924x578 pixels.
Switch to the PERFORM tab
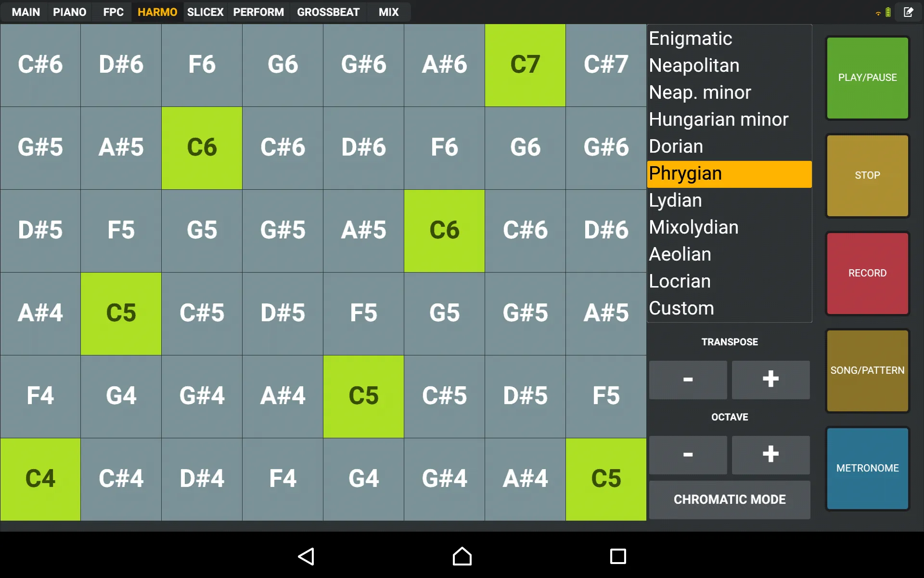point(258,12)
